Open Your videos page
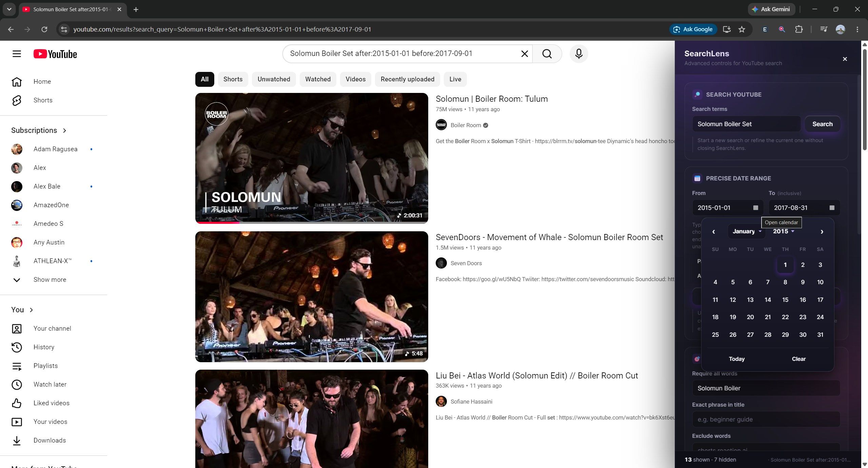 54,422
